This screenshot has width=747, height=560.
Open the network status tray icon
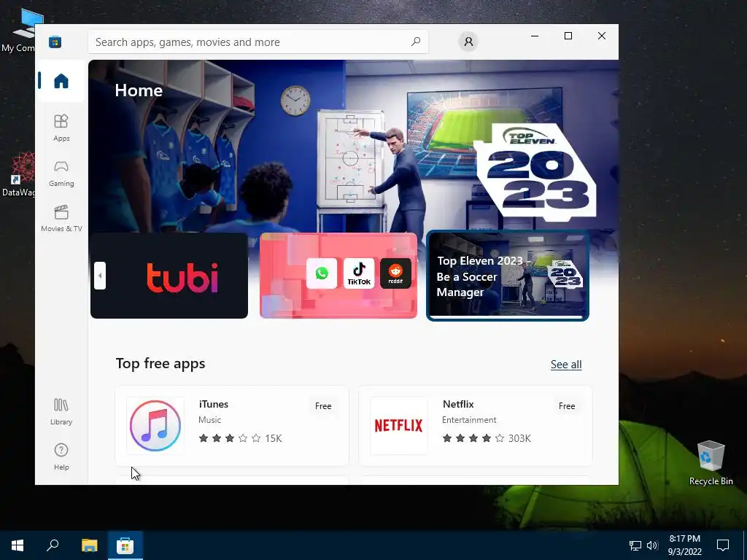click(x=635, y=545)
